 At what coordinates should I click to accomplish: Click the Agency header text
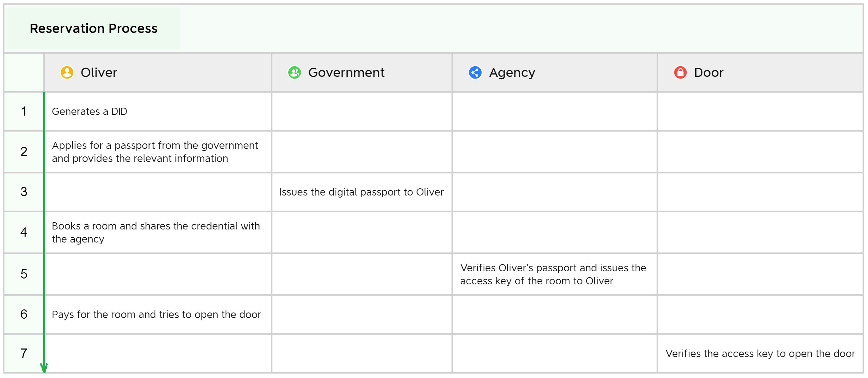click(x=512, y=73)
